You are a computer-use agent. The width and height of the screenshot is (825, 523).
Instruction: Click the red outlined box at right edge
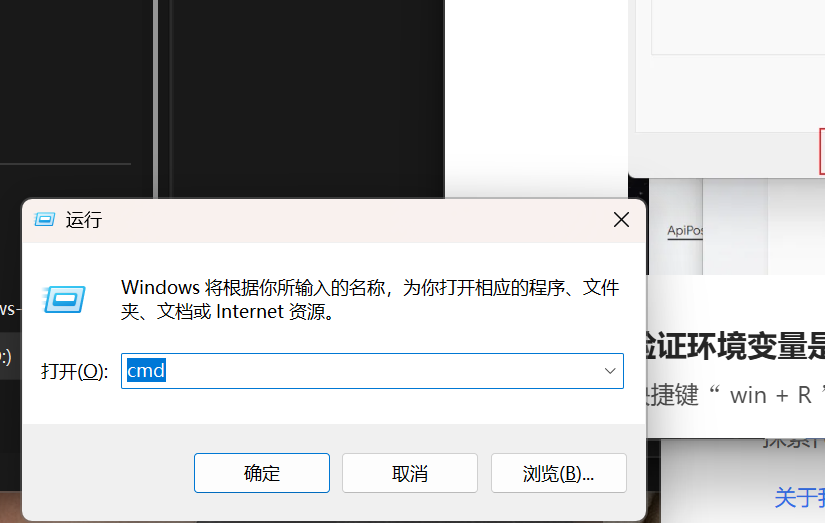(822, 152)
